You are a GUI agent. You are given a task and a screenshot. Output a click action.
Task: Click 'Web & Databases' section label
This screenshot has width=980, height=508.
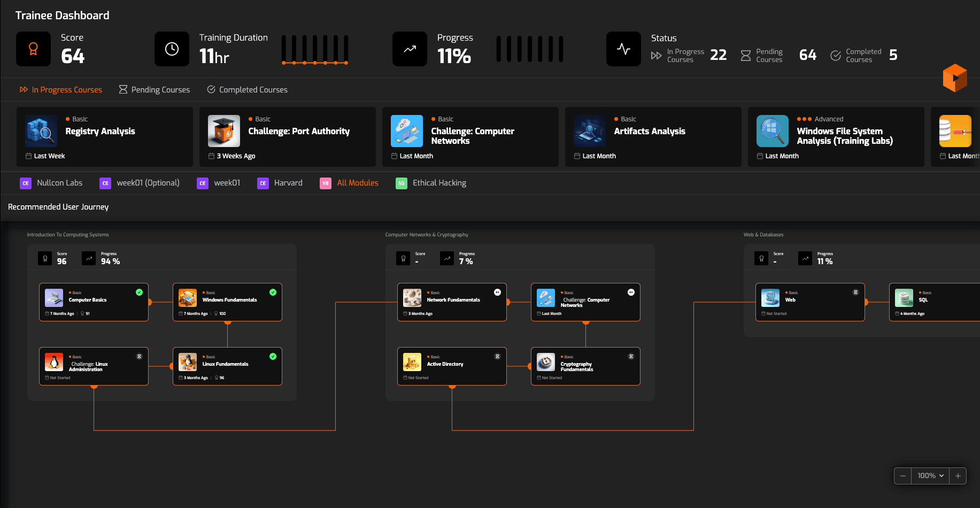[763, 235]
